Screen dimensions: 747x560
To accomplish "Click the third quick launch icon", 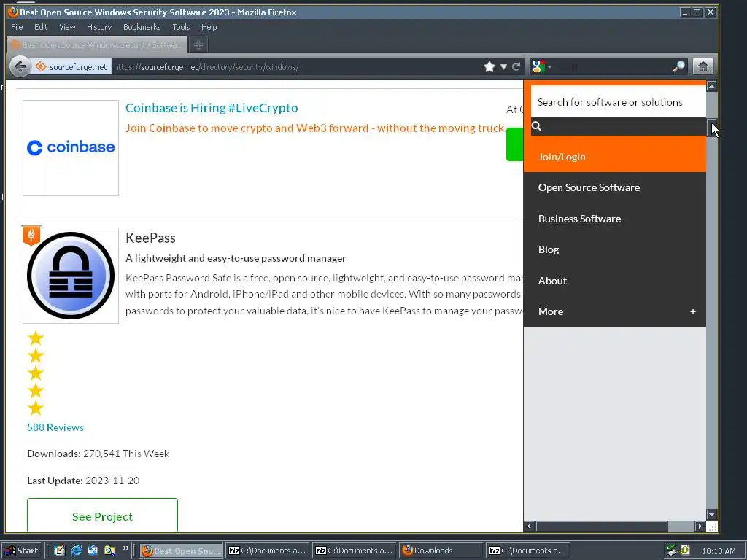I will (93, 551).
